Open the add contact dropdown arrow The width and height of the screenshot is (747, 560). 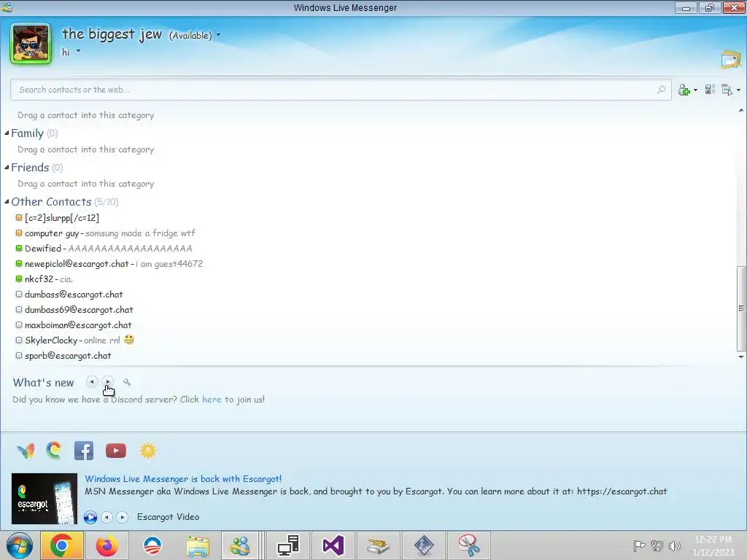click(695, 90)
